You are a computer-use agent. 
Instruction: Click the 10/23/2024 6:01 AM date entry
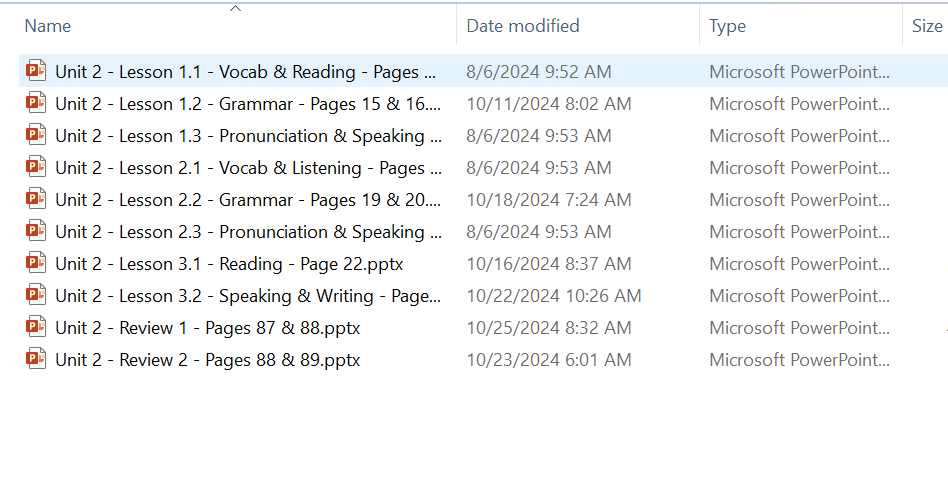tap(548, 359)
